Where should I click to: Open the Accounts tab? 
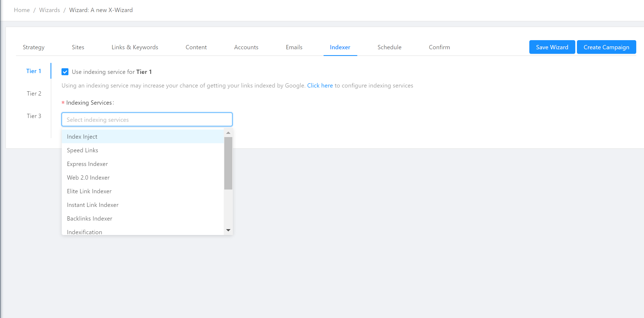coord(246,47)
